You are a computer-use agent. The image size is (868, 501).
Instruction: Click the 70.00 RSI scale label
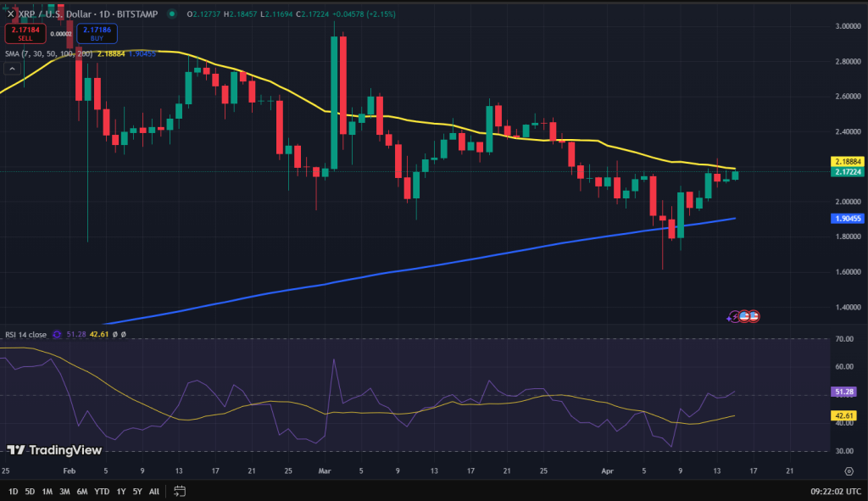point(844,339)
